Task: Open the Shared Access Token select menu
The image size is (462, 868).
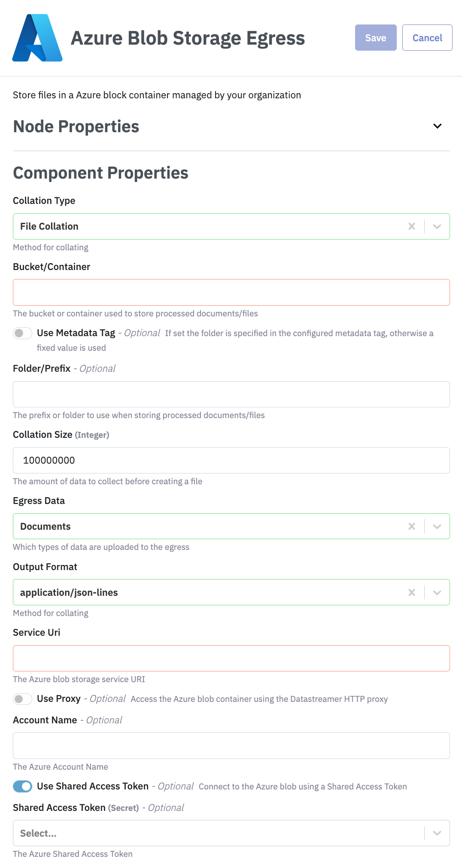Action: [437, 833]
